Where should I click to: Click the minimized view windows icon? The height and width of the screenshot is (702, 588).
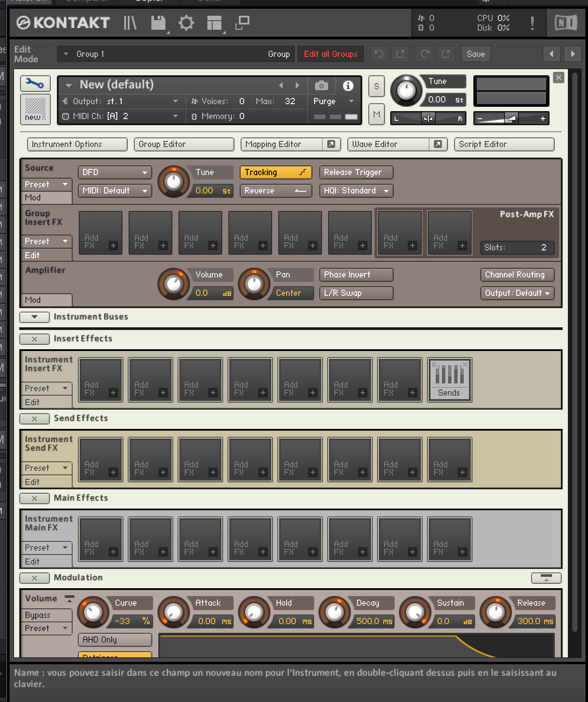pyautogui.click(x=242, y=23)
